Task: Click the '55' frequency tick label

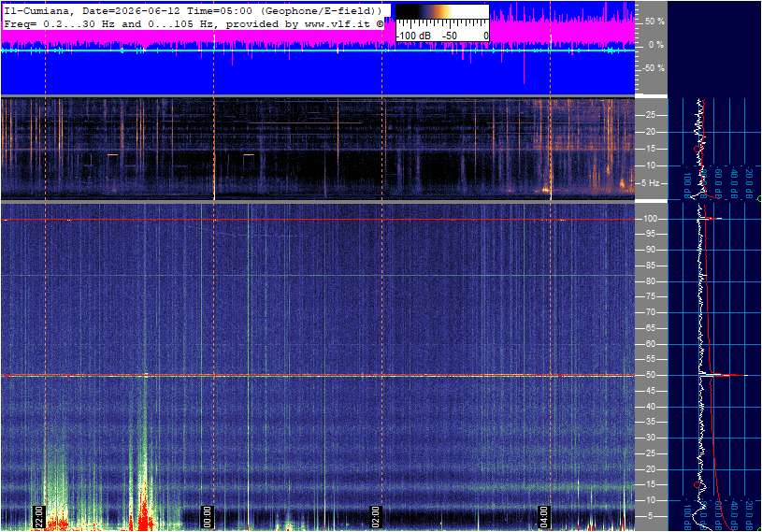Action: point(650,360)
